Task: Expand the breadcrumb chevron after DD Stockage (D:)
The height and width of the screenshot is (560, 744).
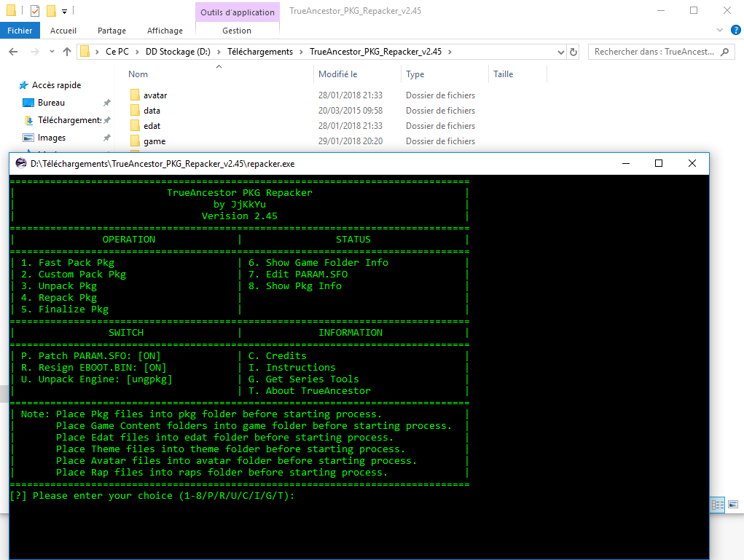Action: [x=219, y=52]
